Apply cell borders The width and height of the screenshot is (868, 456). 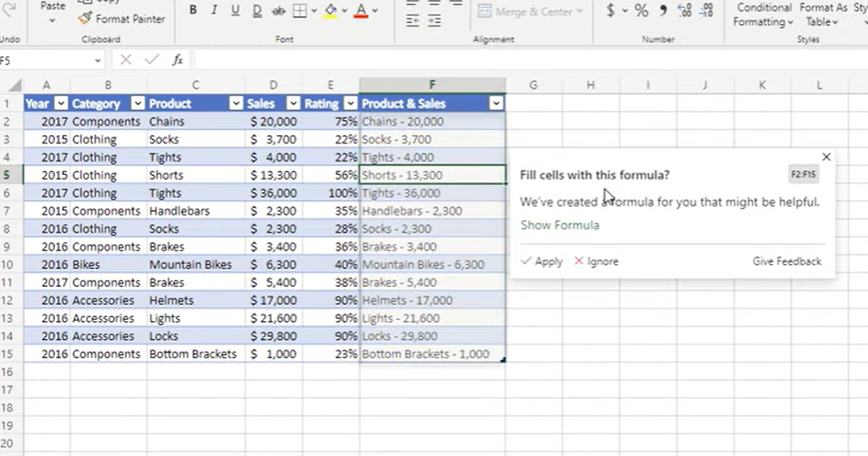(299, 10)
